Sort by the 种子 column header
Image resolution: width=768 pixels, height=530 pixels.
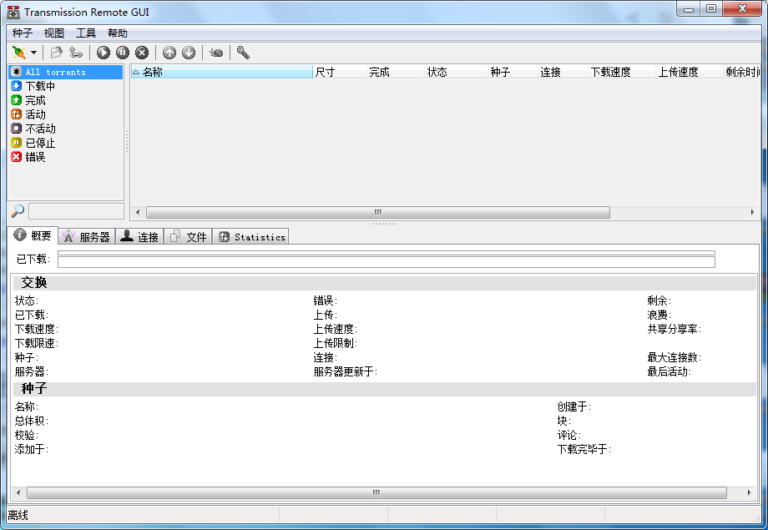tap(513, 72)
